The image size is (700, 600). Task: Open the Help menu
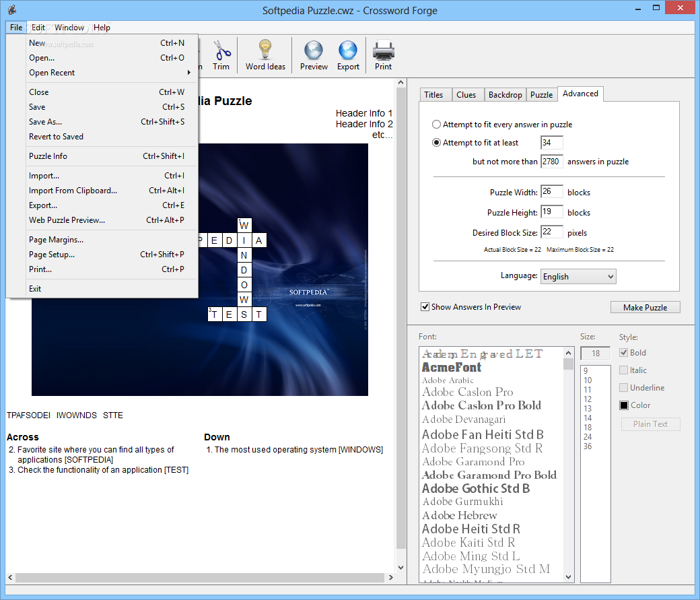102,27
